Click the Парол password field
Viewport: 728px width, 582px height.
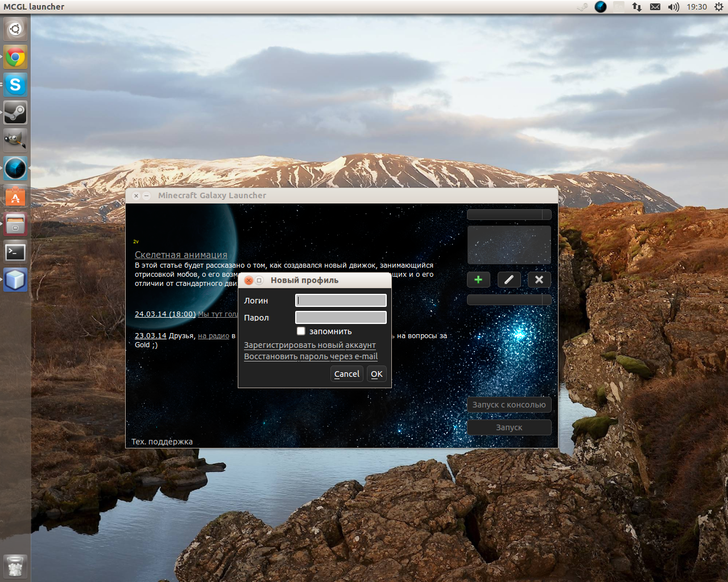point(341,317)
